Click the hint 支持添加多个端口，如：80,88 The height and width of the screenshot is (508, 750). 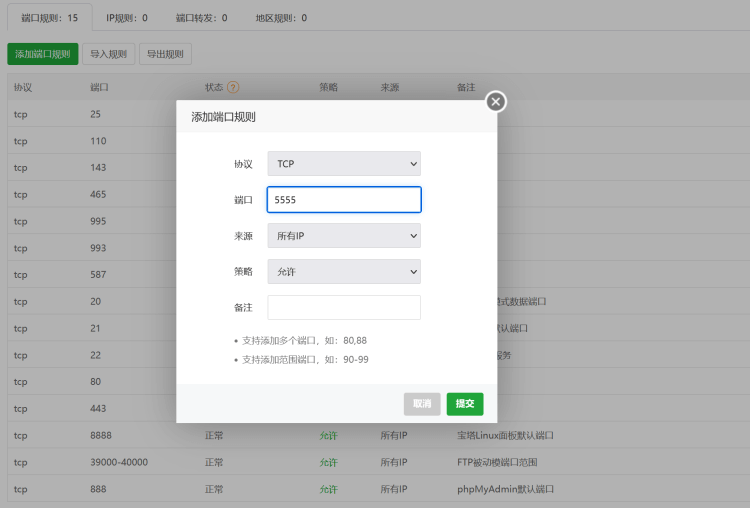click(304, 341)
